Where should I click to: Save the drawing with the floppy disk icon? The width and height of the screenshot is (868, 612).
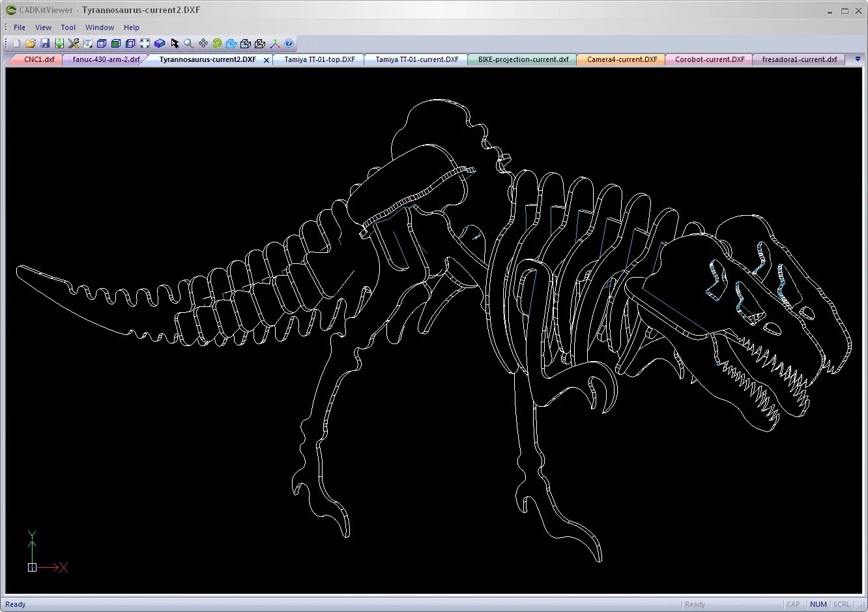coord(45,44)
